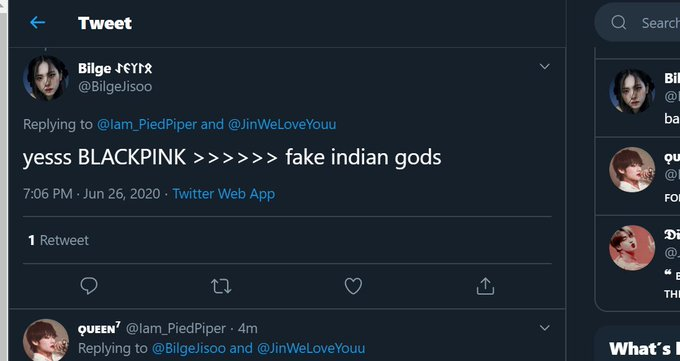
Task: Open the Search Twitter field
Action: click(x=638, y=22)
